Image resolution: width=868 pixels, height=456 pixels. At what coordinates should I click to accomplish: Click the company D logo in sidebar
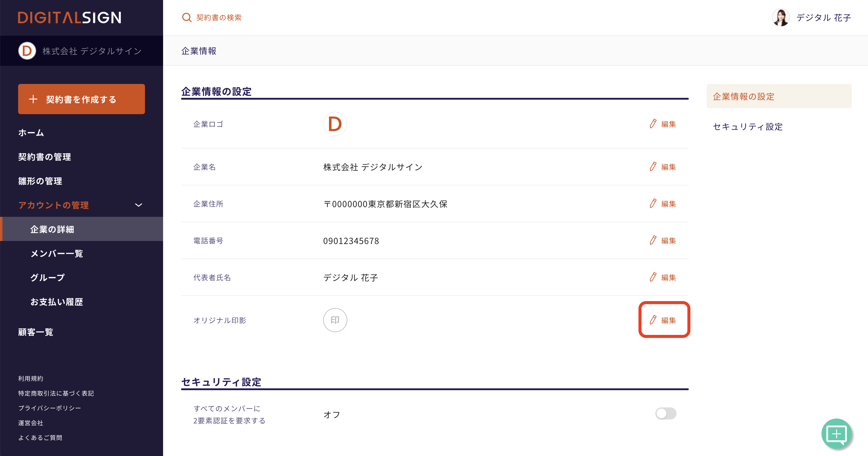(x=27, y=51)
